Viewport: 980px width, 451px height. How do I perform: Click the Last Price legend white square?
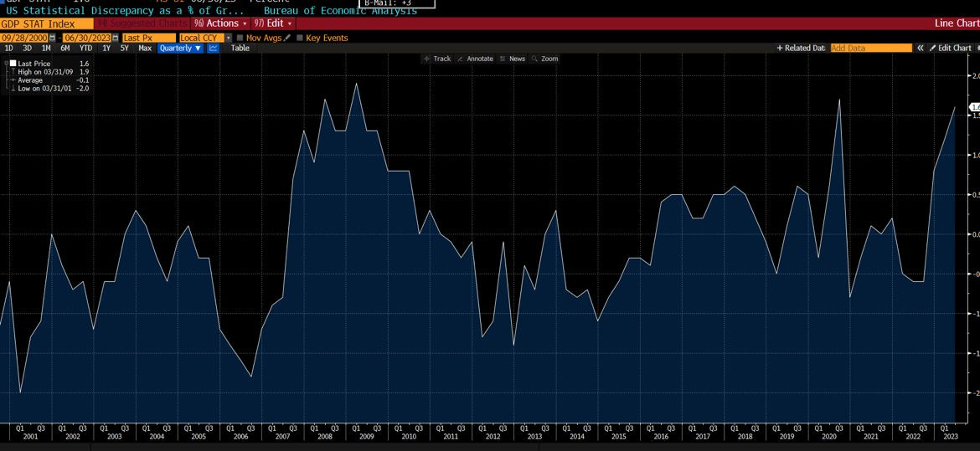[x=13, y=64]
